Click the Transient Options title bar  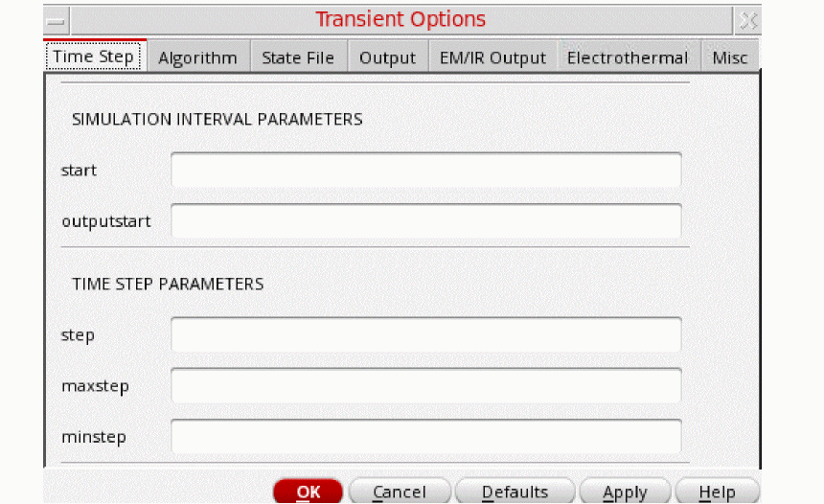tap(401, 20)
